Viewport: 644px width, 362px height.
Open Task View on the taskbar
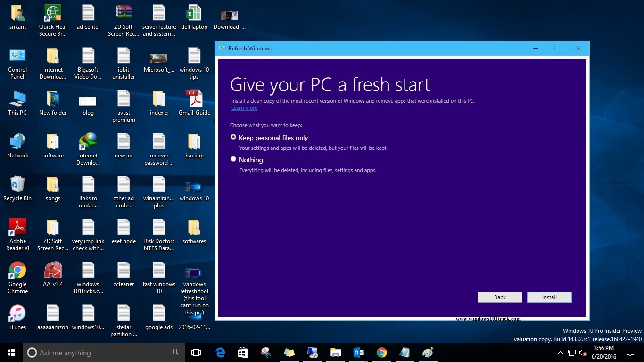(196, 353)
